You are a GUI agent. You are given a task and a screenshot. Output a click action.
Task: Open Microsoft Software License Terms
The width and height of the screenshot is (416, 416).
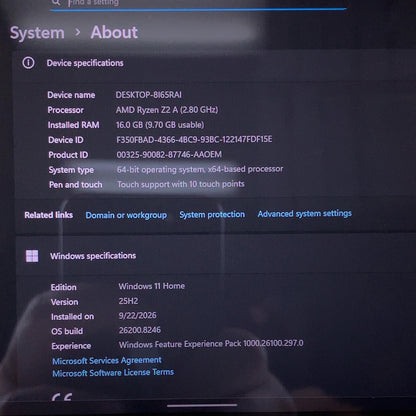[x=113, y=372]
